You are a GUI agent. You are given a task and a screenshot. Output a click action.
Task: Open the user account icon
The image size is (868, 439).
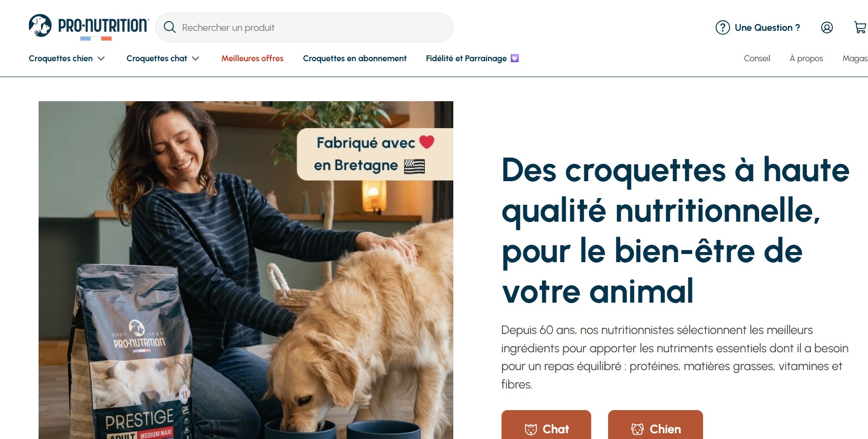click(x=827, y=27)
